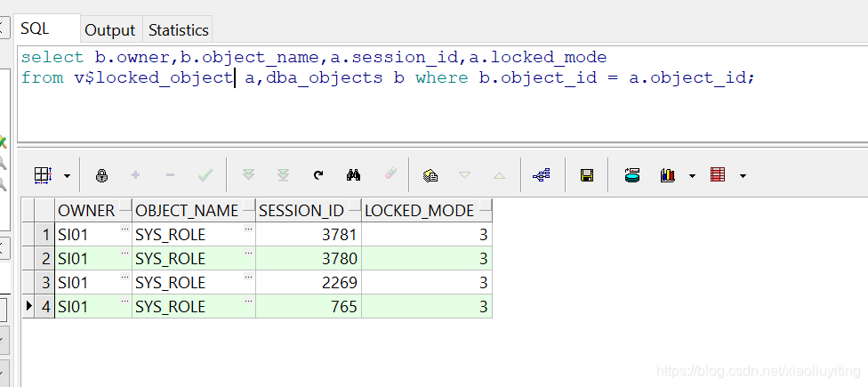
Task: Click the refresh query icon
Action: pos(318,175)
